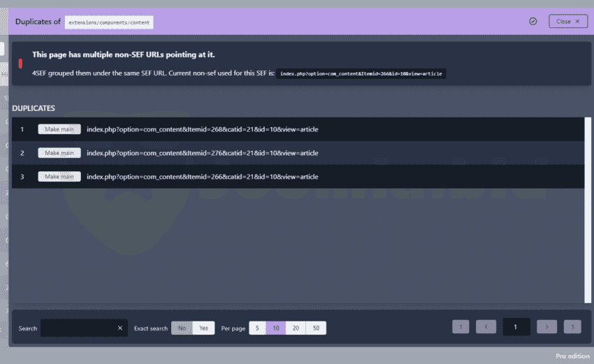Make Itemid=268 URL the main
Screen dimensions: 594x364
(x=59, y=129)
